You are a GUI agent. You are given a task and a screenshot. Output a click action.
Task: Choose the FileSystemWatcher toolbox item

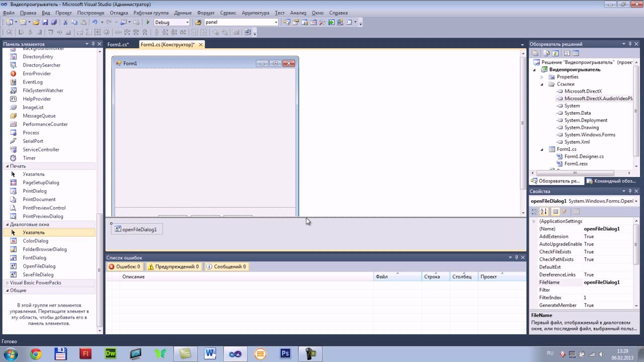pos(43,90)
